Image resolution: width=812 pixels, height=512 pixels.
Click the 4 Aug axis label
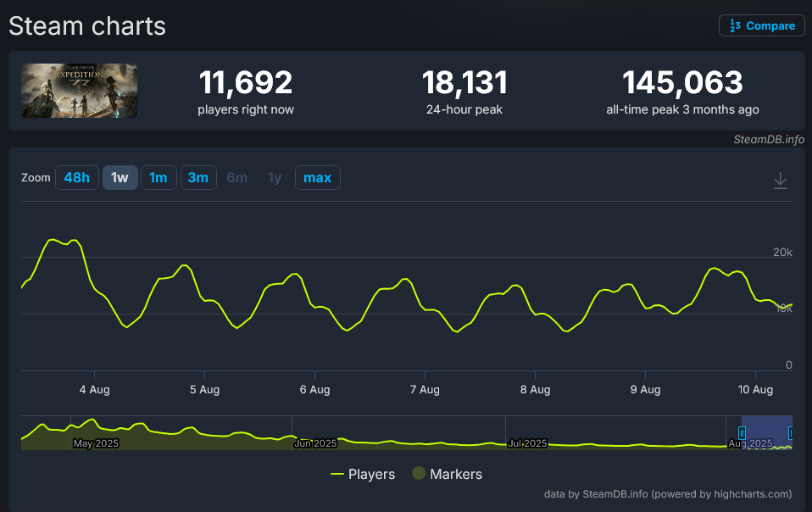(95, 389)
